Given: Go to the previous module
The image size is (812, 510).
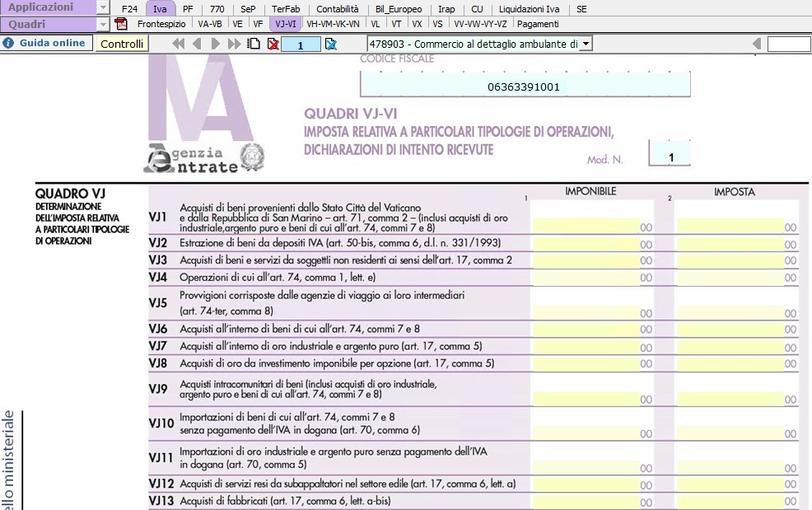Looking at the screenshot, I should [197, 44].
